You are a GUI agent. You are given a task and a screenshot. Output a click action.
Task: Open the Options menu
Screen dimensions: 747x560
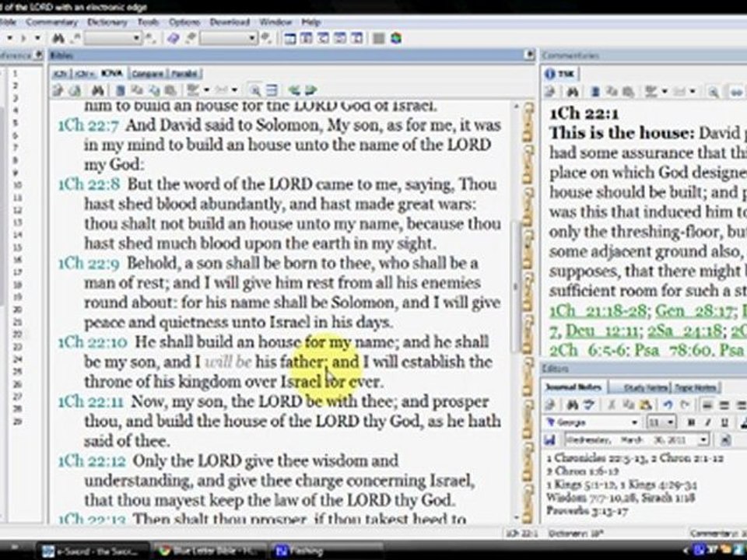(184, 23)
